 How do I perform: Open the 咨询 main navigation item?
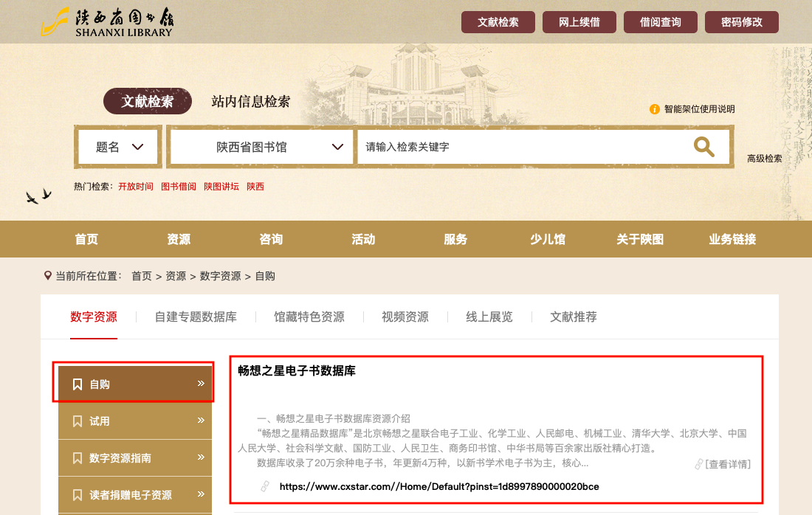point(271,239)
